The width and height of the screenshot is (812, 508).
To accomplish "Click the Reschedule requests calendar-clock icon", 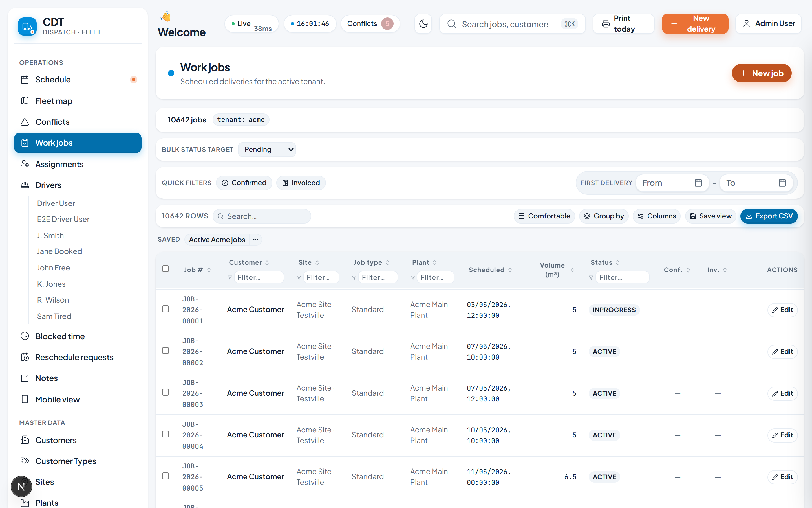I will 25,357.
